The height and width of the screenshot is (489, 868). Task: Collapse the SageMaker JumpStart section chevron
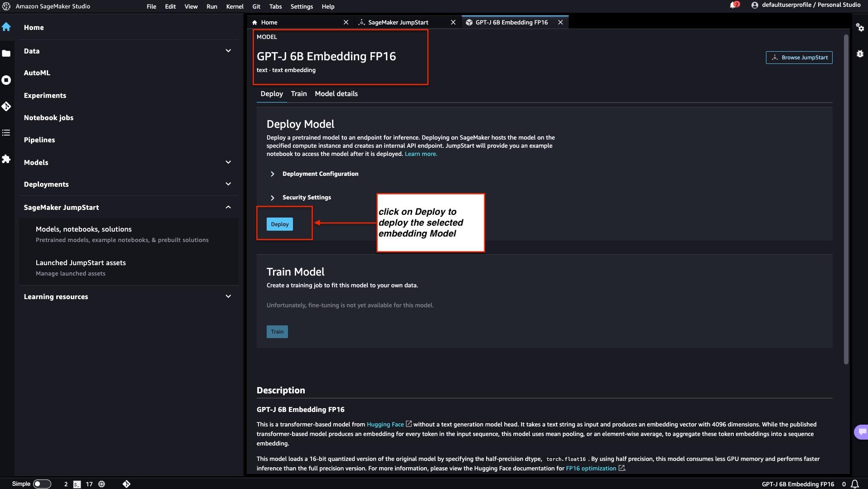coord(228,207)
